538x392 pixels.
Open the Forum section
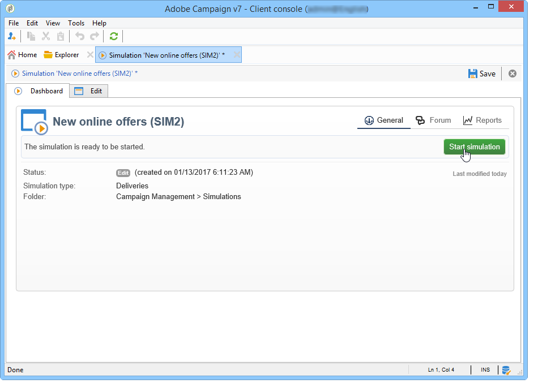tap(433, 120)
